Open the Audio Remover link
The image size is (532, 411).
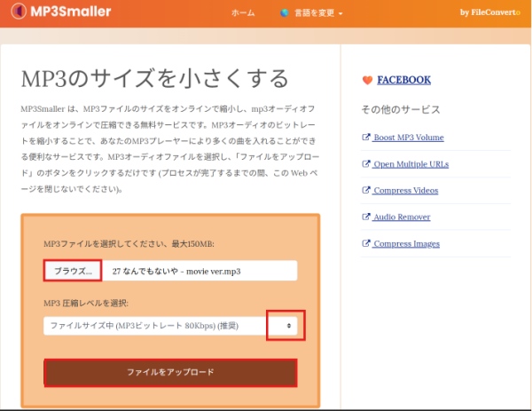(402, 217)
